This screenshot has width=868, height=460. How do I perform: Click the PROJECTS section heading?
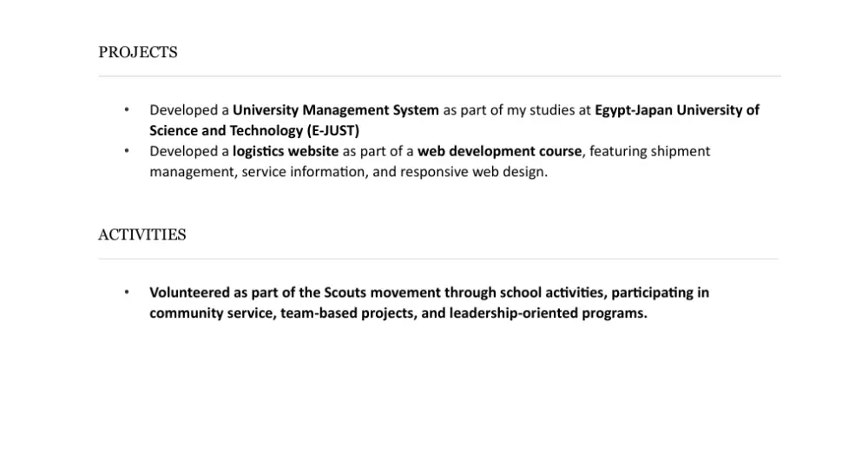coord(138,52)
